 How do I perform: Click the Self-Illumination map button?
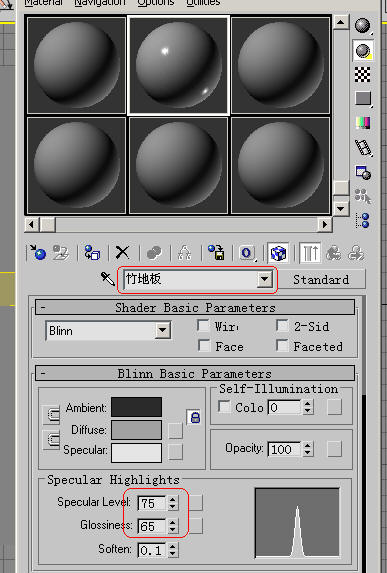(334, 407)
